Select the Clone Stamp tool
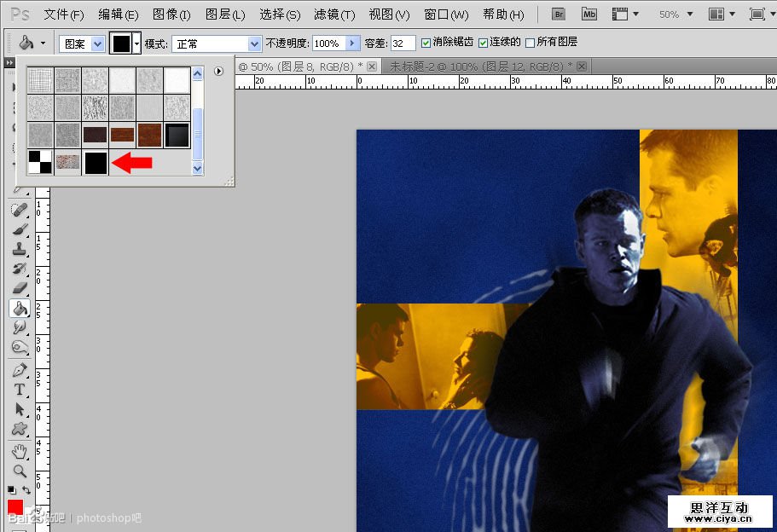 click(x=19, y=249)
